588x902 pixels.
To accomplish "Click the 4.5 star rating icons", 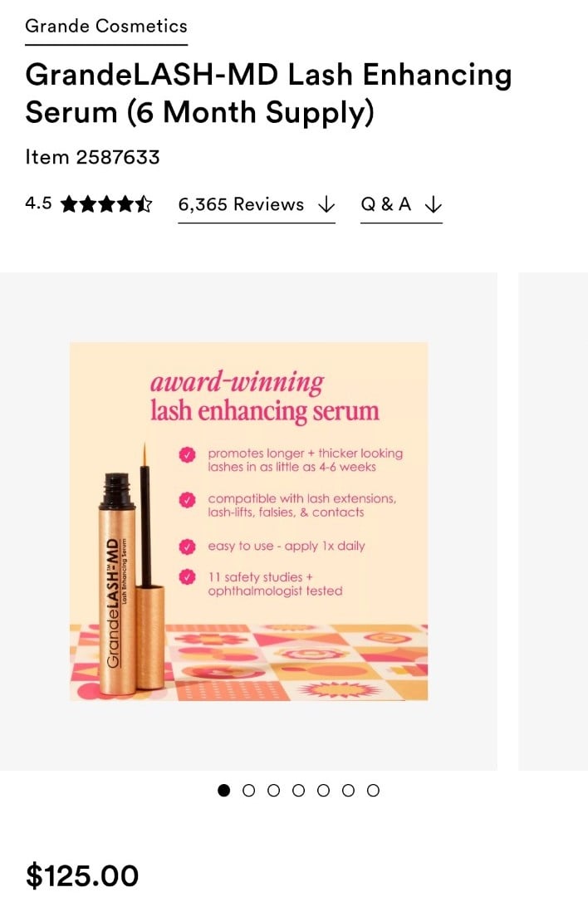I will click(106, 204).
